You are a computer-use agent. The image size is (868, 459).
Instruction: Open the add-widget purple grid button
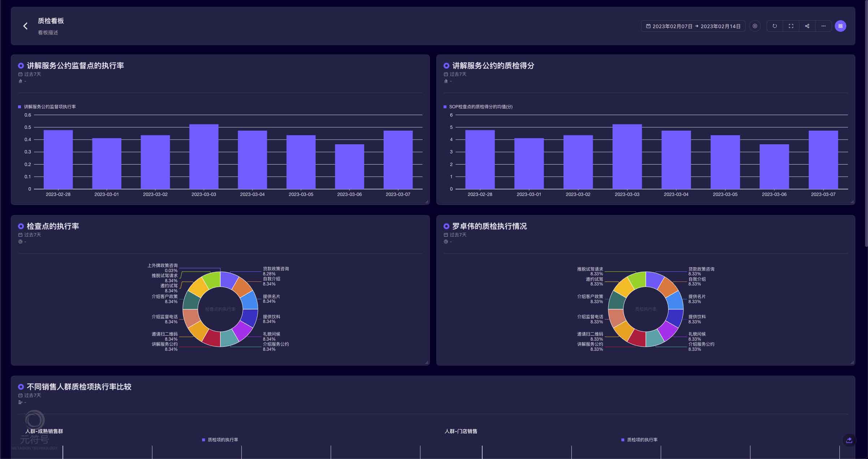point(840,26)
